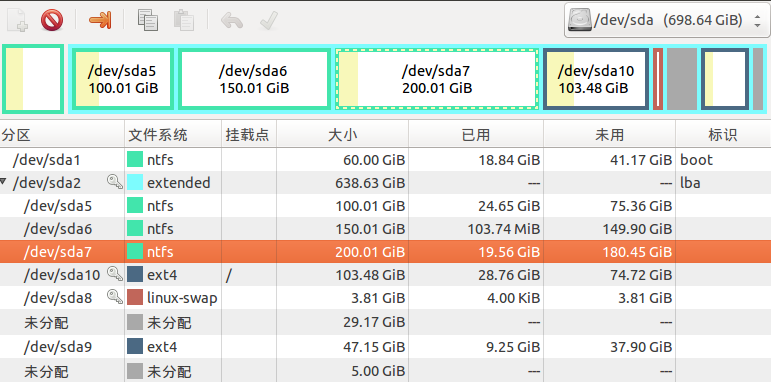Select /dev/sda5 graphic block in disk map
Image resolution: width=772 pixels, height=382 pixels.
tap(123, 79)
